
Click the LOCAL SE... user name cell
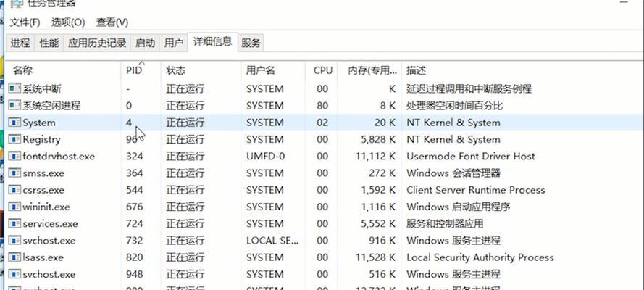point(272,240)
